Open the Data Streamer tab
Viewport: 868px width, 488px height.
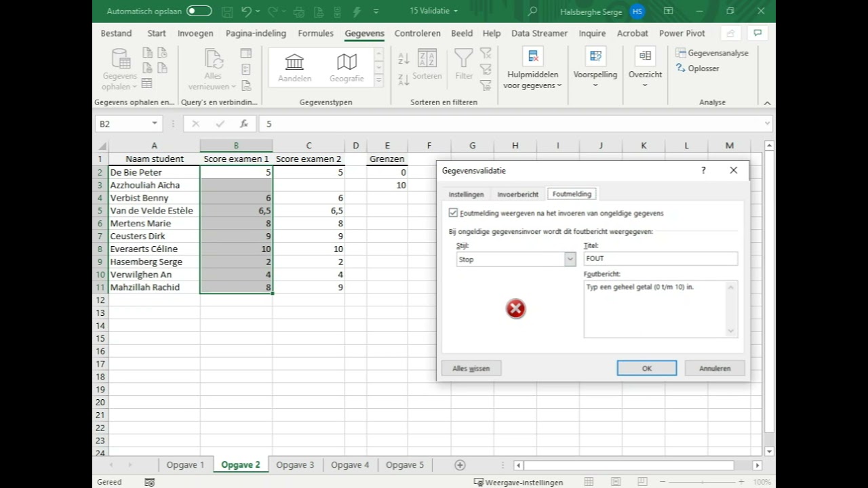[540, 33]
